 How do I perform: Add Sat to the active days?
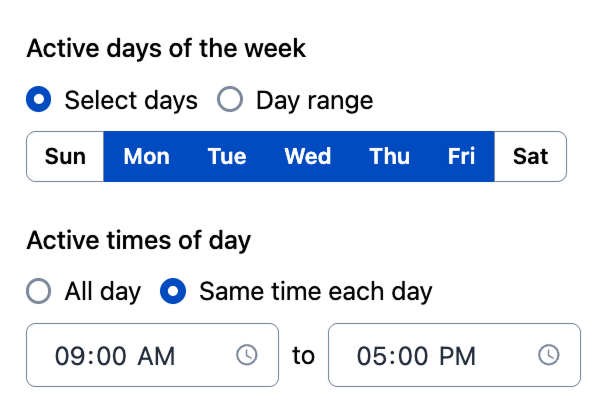[x=530, y=156]
